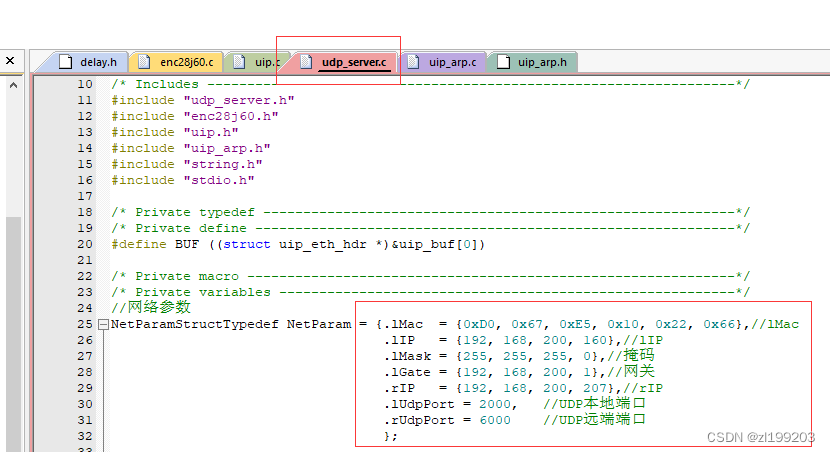Close the left side panel with X
This screenshot has height=452, width=830.
click(10, 61)
